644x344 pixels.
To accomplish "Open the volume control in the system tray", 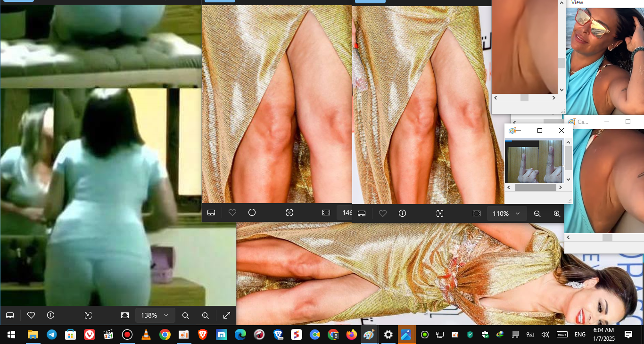I will [x=545, y=335].
